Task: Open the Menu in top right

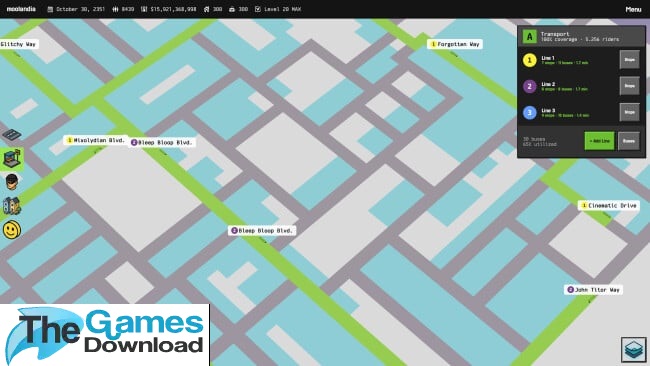Action: [633, 9]
